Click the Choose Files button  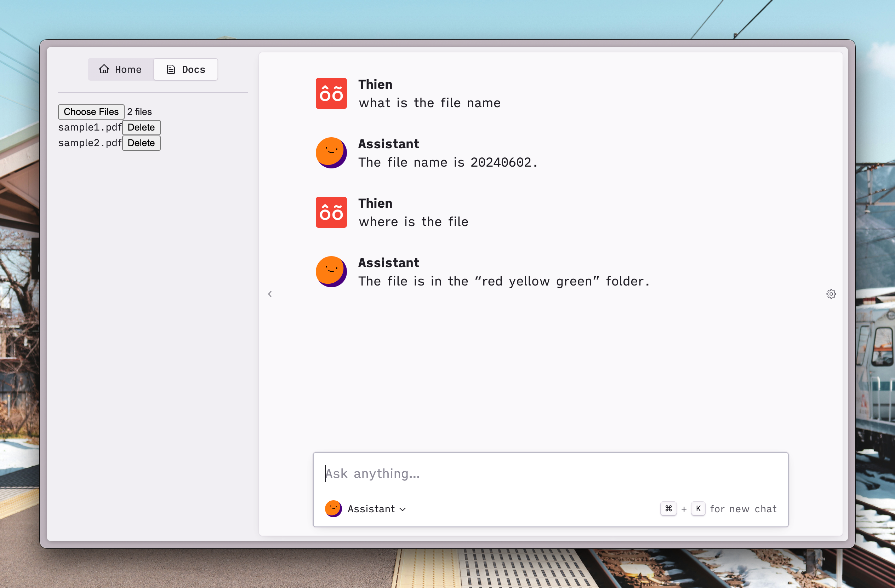click(91, 111)
